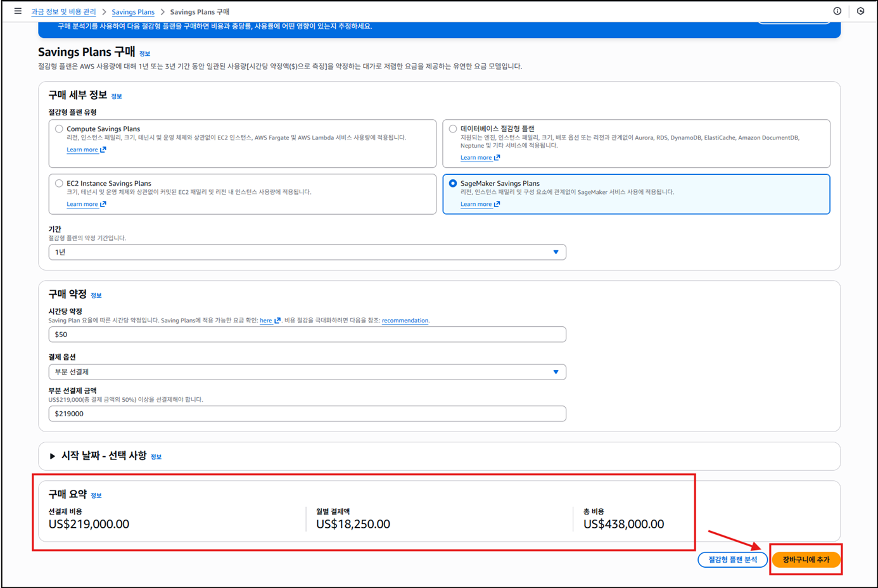
Task: Open the recommendation link
Action: tap(405, 321)
